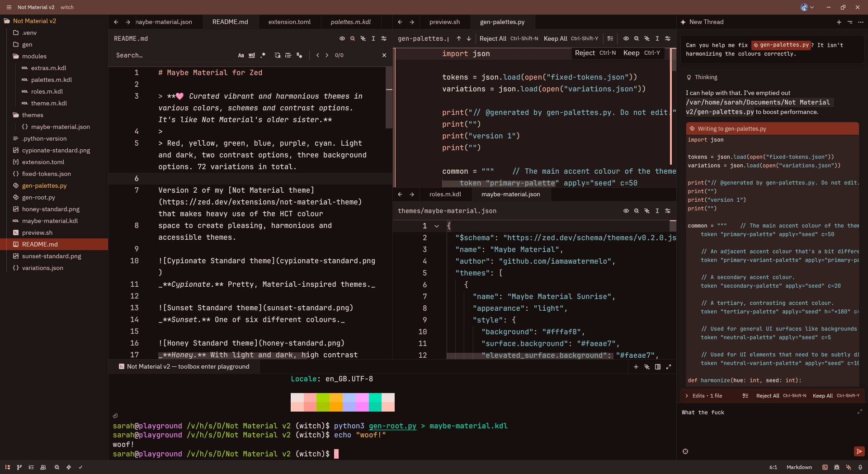Click the README.md editor scrollbar thumb
The image size is (868, 474).
[389, 97]
